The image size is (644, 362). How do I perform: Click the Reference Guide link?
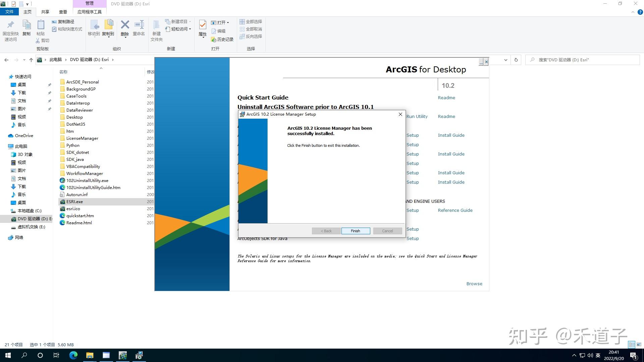pyautogui.click(x=455, y=210)
